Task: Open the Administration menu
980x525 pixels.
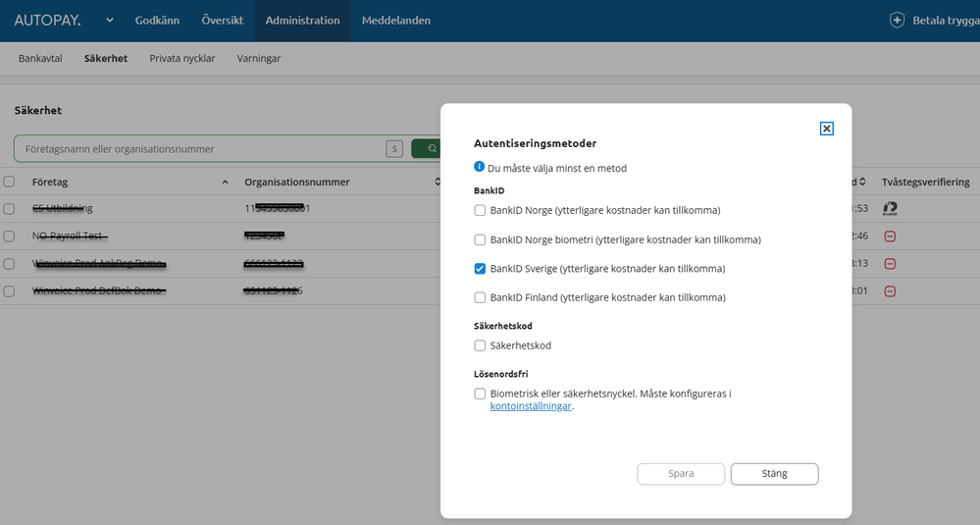Action: pos(302,20)
